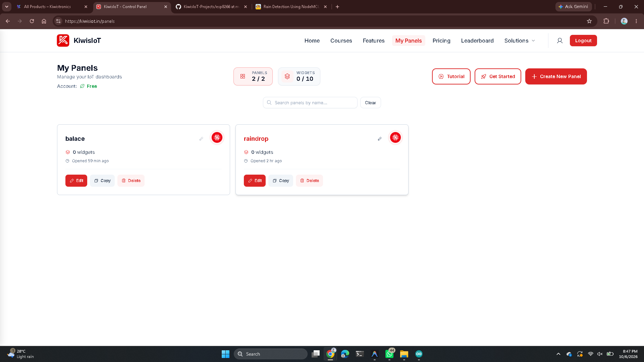Open the Tutorial button

pyautogui.click(x=451, y=76)
